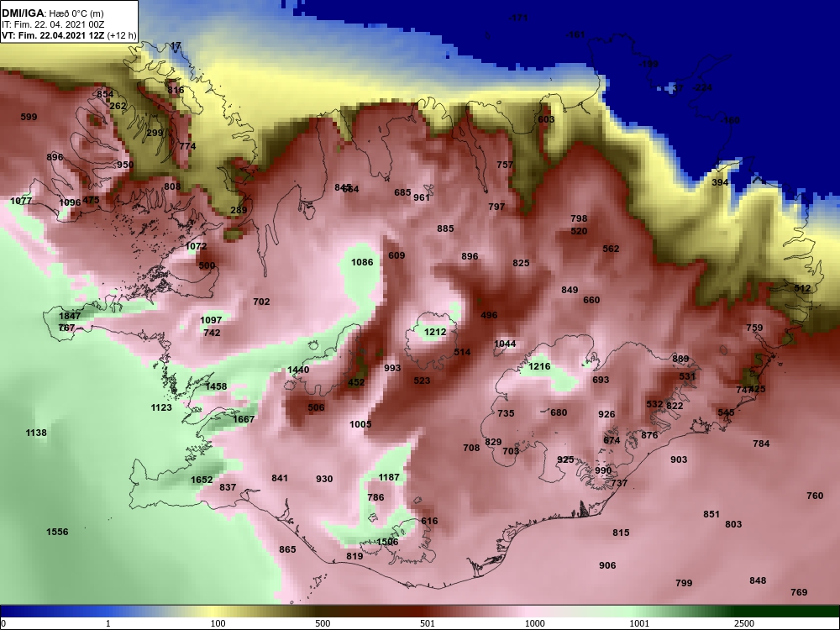Click the map value '759'
The image size is (840, 630).
754,328
